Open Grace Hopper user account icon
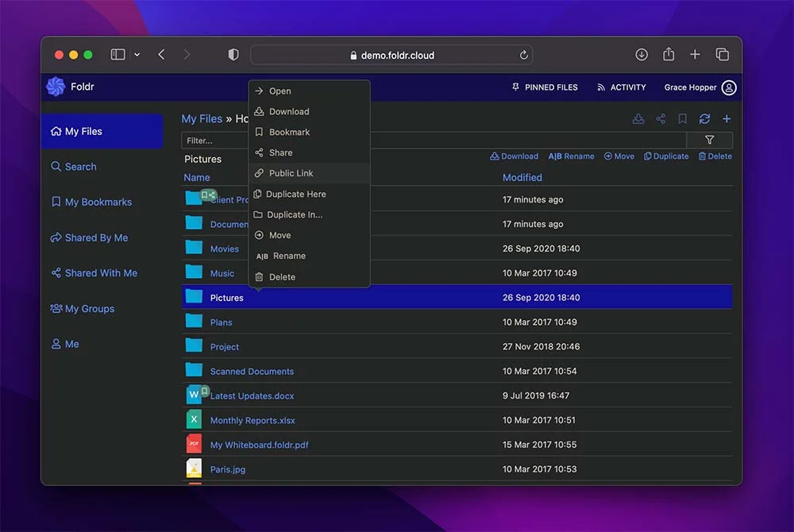Image resolution: width=794 pixels, height=532 pixels. pyautogui.click(x=729, y=87)
